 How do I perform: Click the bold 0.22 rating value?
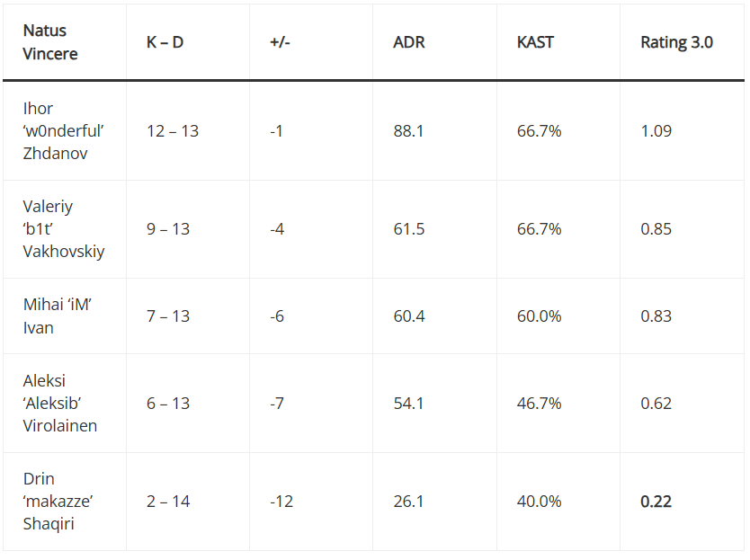tap(656, 502)
